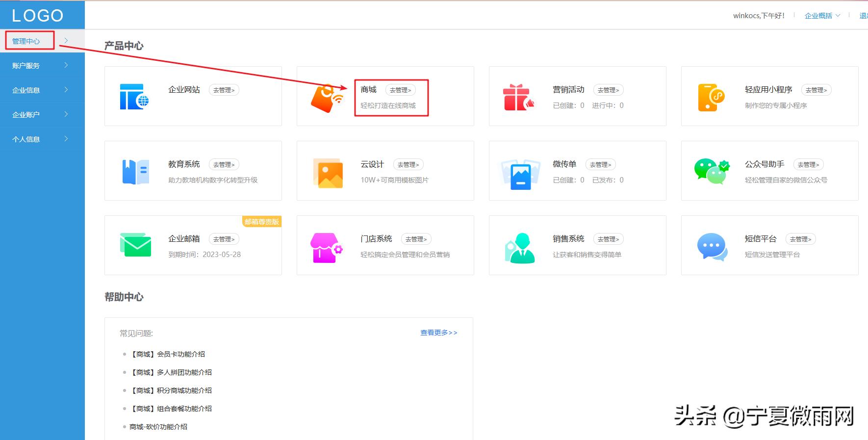Click the 轻应用小程序 phone icon
Screen dimensions: 868x440
[x=711, y=97]
